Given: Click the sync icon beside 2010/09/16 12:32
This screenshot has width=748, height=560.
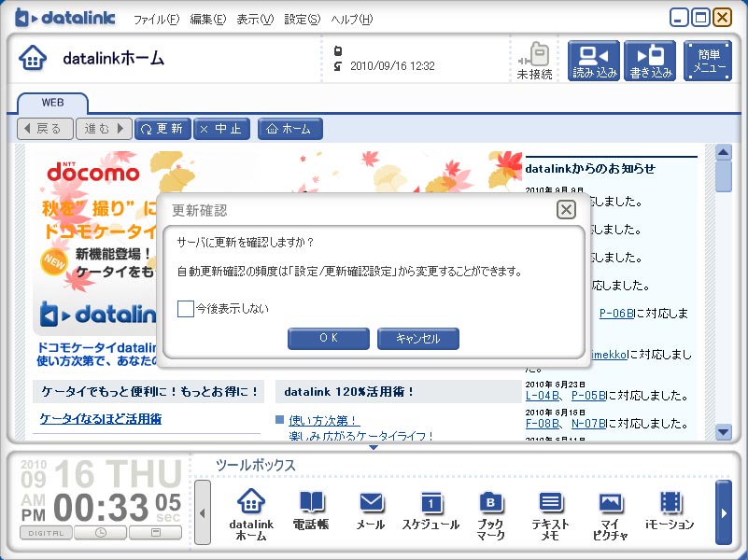Looking at the screenshot, I should [x=338, y=65].
